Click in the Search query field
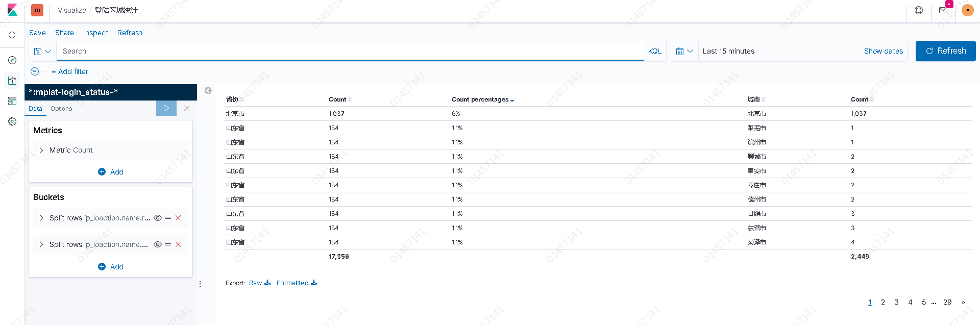 click(347, 51)
